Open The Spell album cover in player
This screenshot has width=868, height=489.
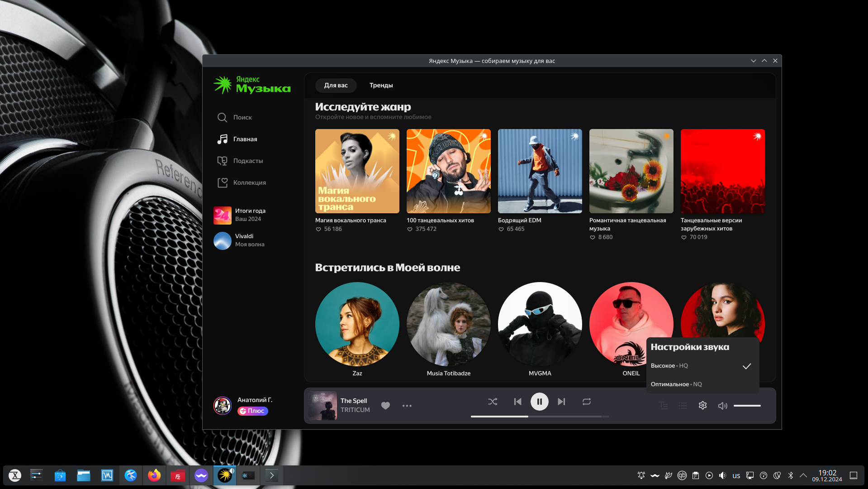[323, 406]
